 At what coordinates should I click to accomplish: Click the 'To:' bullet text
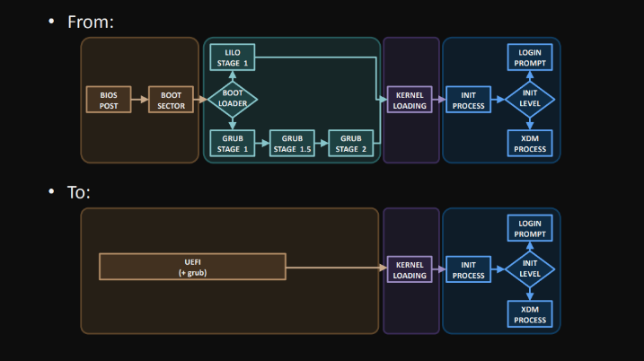coord(78,192)
